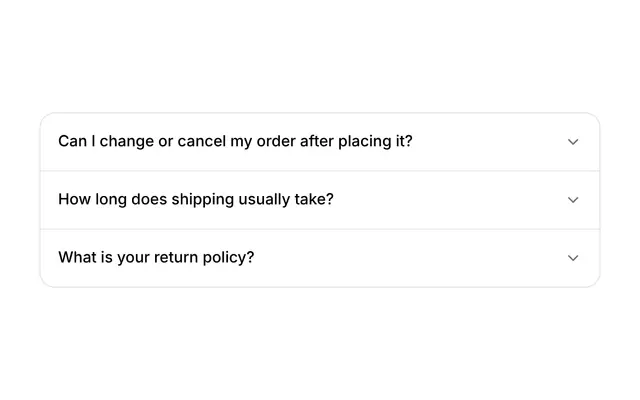Viewport: 640px width, 400px height.
Task: Click the chevron next to the shipping question
Action: pyautogui.click(x=573, y=200)
